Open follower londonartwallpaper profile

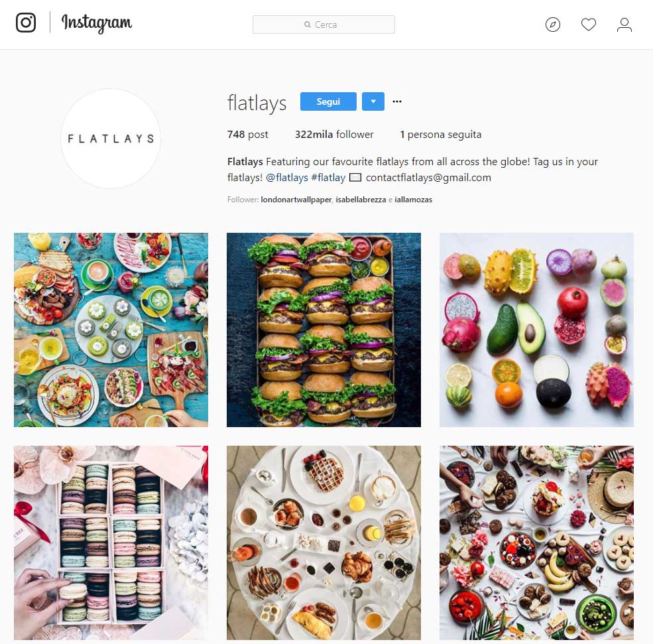pyautogui.click(x=296, y=200)
